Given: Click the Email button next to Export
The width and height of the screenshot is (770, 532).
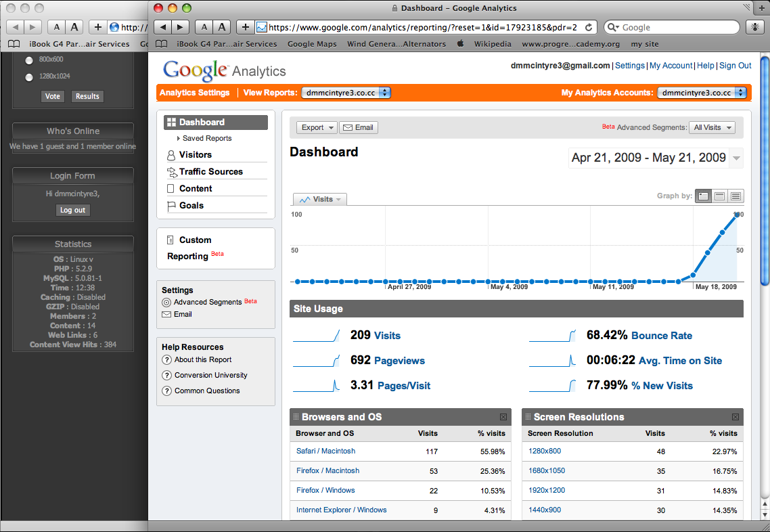Looking at the screenshot, I should 359,128.
